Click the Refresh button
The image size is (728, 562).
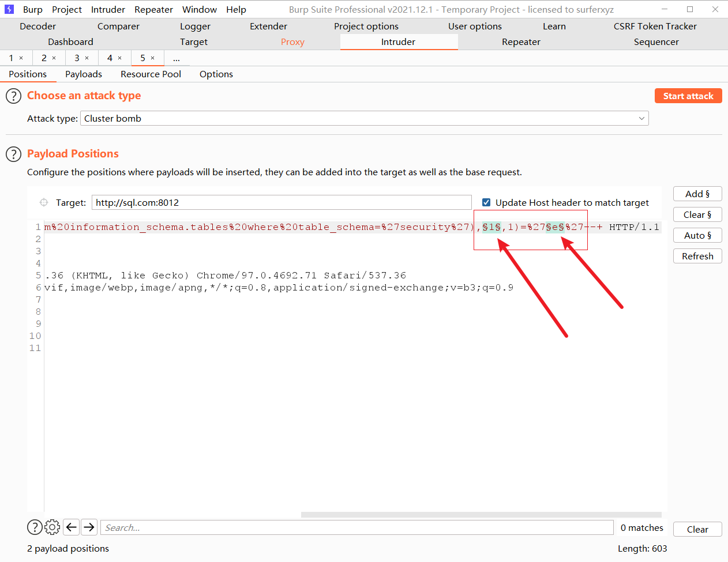pyautogui.click(x=697, y=256)
